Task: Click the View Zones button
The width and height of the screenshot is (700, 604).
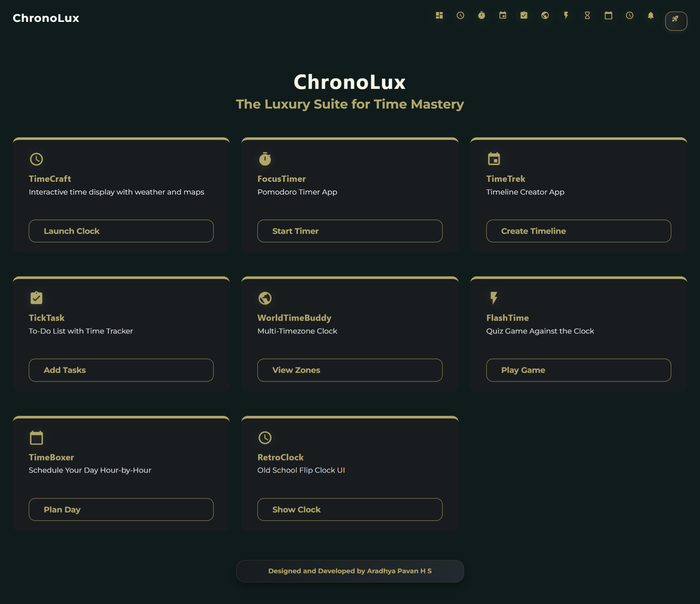Action: 350,370
